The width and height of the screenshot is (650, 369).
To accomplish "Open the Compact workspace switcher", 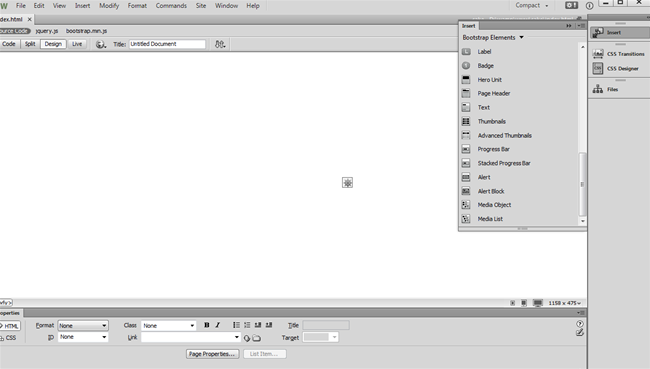I will pos(532,5).
